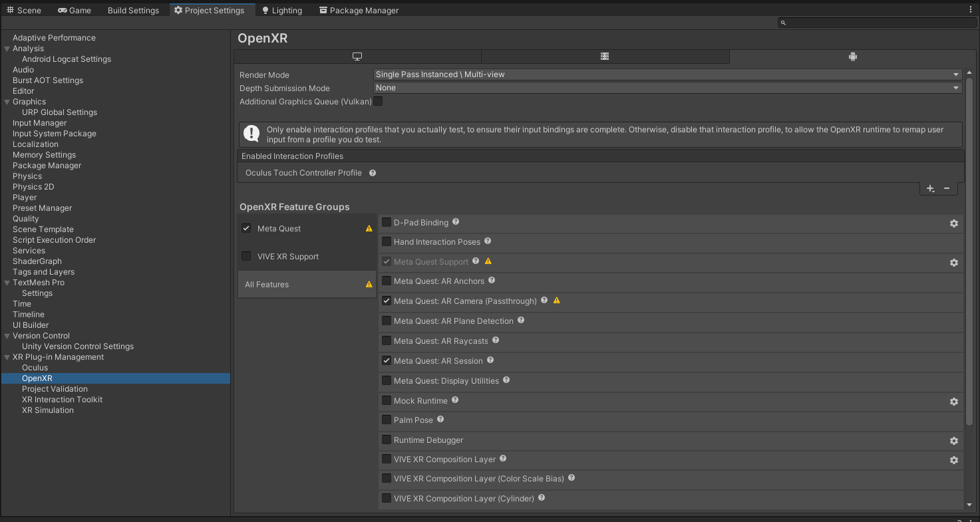Open settings gear for D-Pad Binding
This screenshot has height=522, width=980.
(953, 223)
